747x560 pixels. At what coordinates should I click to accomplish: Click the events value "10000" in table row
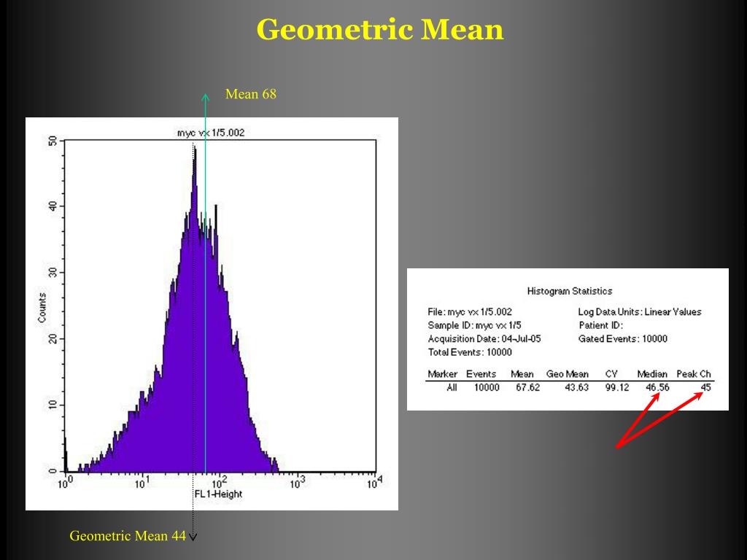coord(487,388)
